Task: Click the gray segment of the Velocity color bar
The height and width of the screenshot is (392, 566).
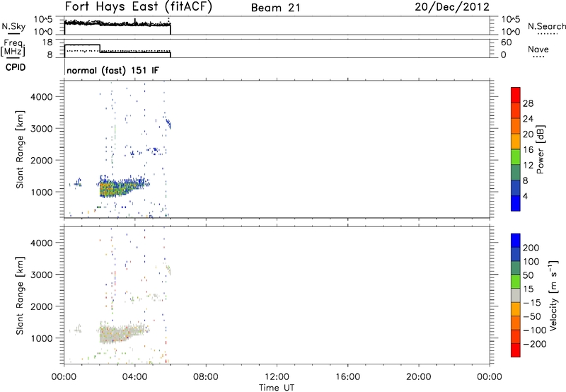Action: 516,296
